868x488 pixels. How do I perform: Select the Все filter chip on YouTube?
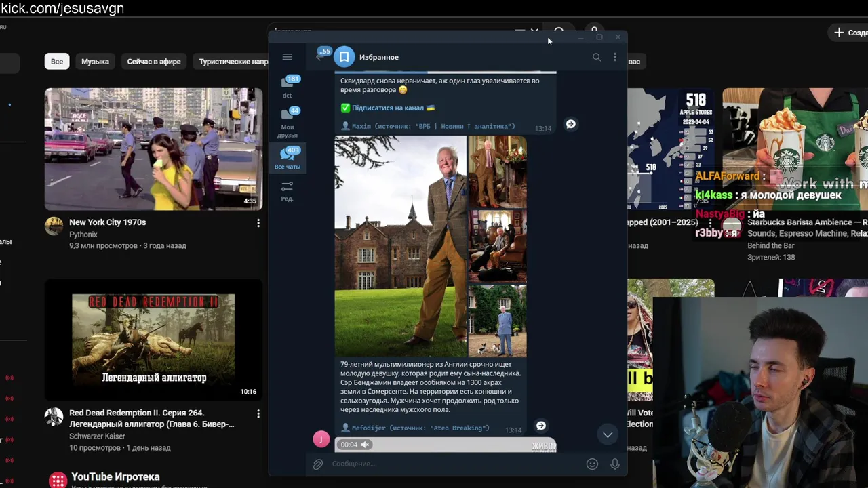(57, 62)
